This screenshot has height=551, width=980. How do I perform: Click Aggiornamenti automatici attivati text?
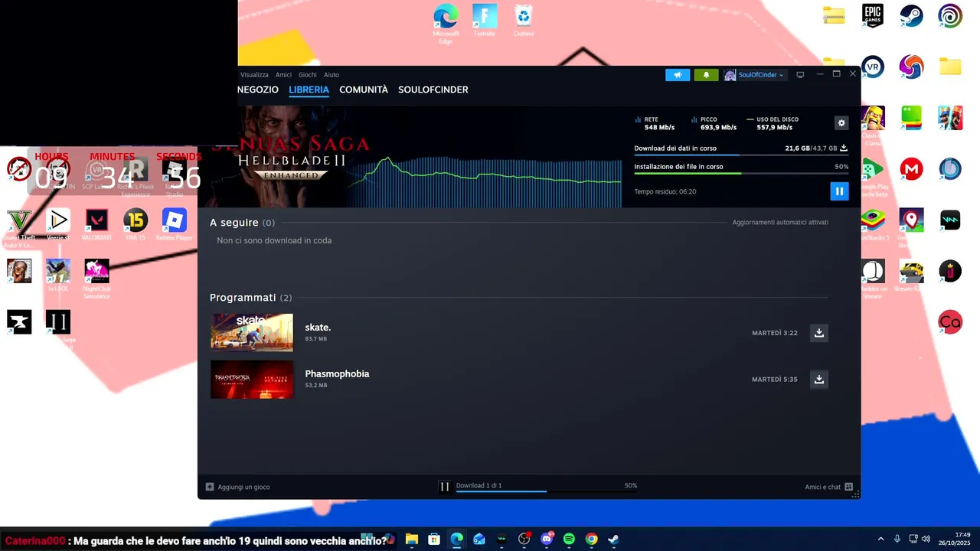click(780, 222)
